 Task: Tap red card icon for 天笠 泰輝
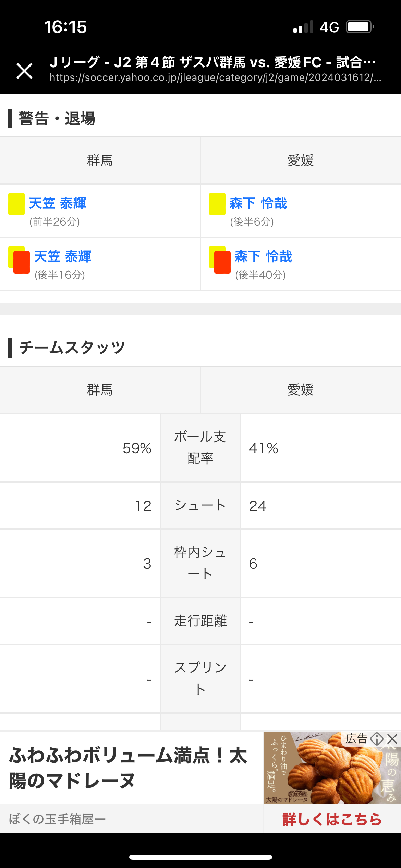21,262
